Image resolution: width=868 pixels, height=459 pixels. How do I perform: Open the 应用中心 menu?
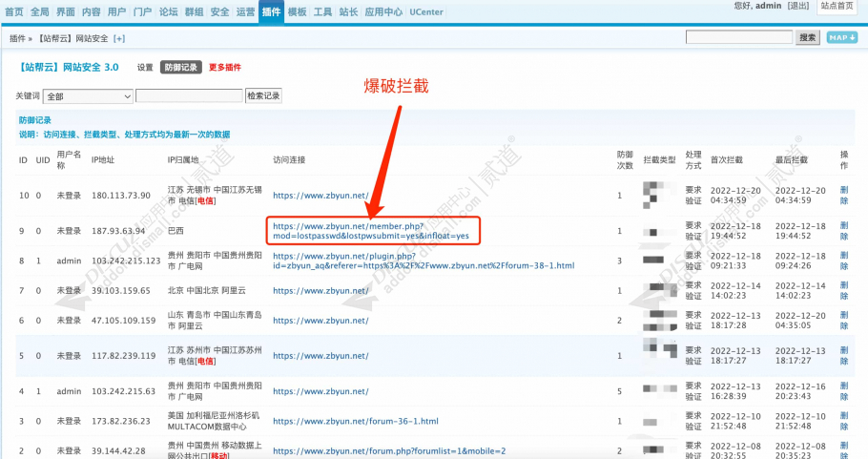[x=383, y=11]
